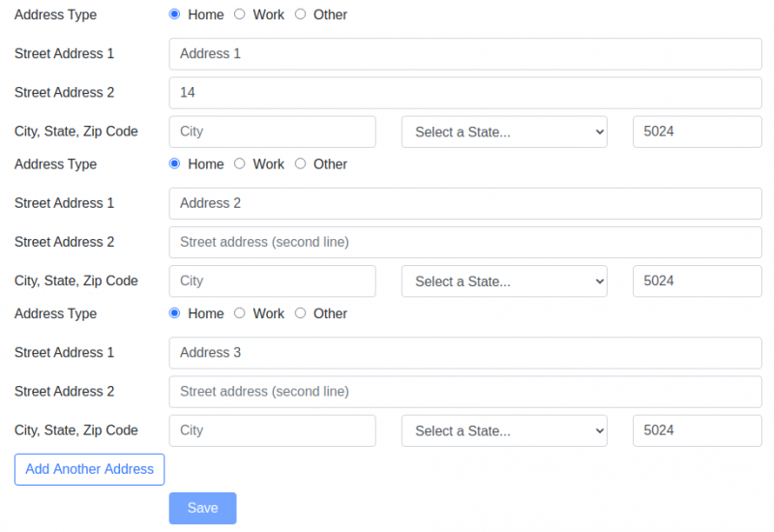
Task: Click the field containing 'Address 1'
Action: point(465,54)
